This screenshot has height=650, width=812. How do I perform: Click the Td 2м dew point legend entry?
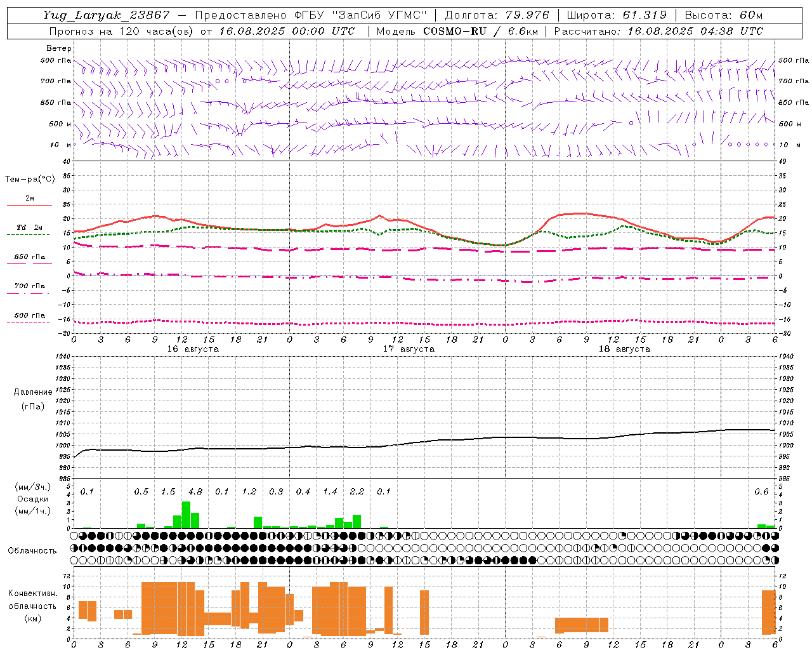[x=29, y=227]
